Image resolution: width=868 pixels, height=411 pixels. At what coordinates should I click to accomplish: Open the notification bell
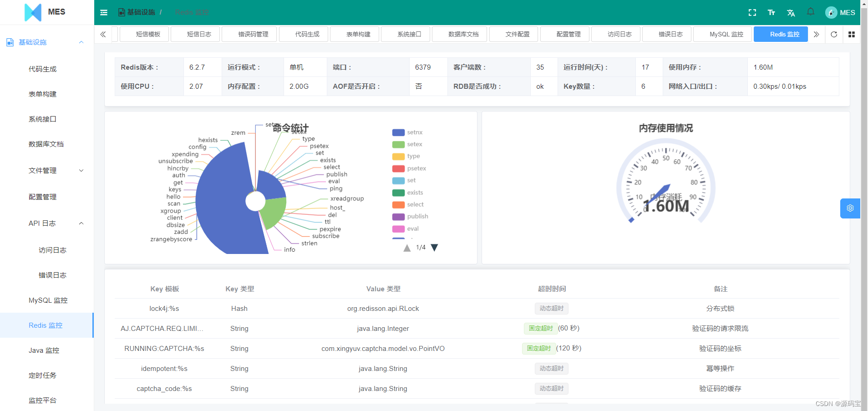pos(810,11)
